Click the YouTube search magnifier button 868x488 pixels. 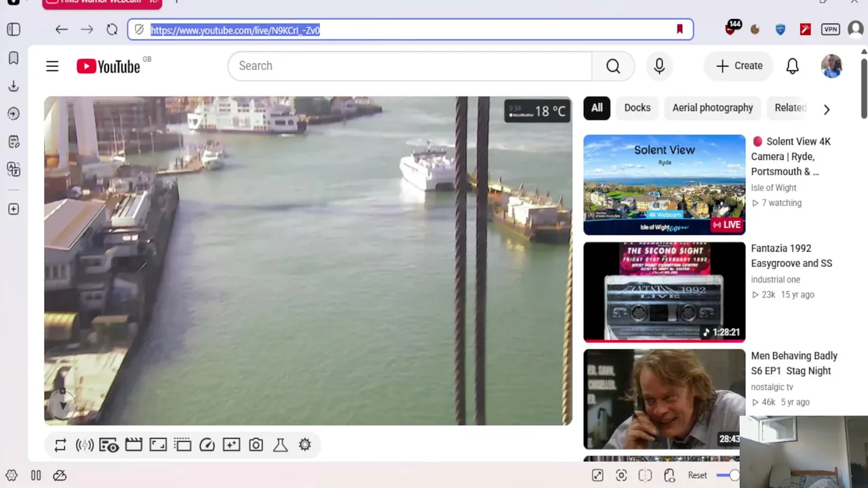613,66
